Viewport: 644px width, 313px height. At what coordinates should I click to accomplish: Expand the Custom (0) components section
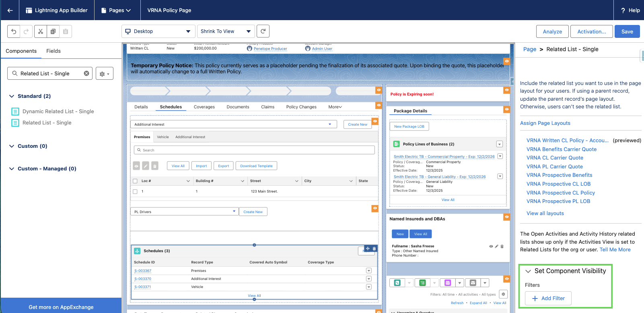pyautogui.click(x=12, y=146)
